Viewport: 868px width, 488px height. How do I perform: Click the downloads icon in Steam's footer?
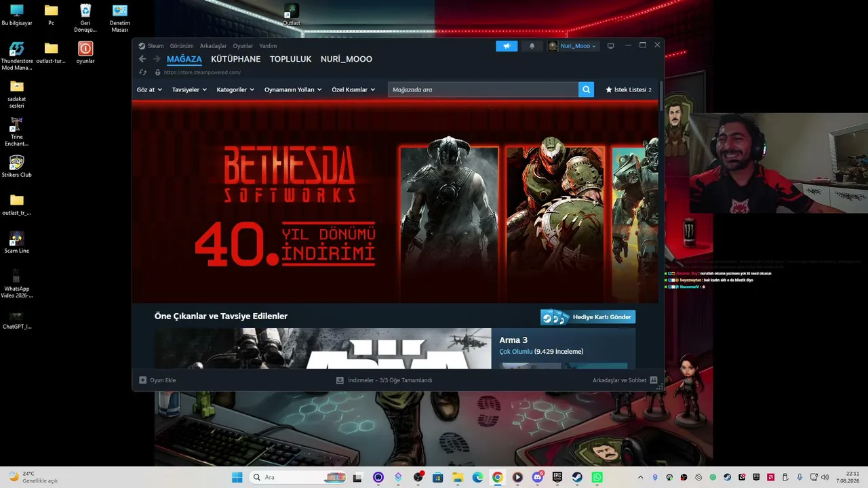pyautogui.click(x=340, y=380)
